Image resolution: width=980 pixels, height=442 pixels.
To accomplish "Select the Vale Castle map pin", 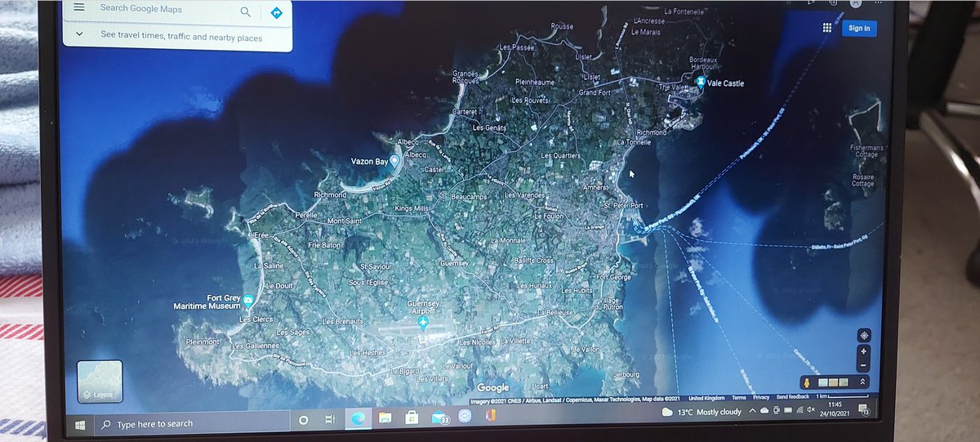I will (701, 83).
